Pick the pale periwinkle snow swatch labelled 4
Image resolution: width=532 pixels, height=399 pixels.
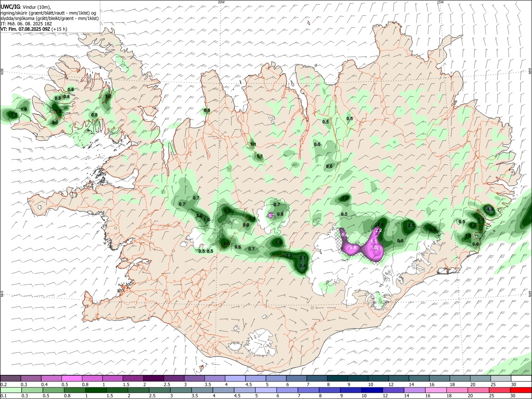[x=234, y=378]
